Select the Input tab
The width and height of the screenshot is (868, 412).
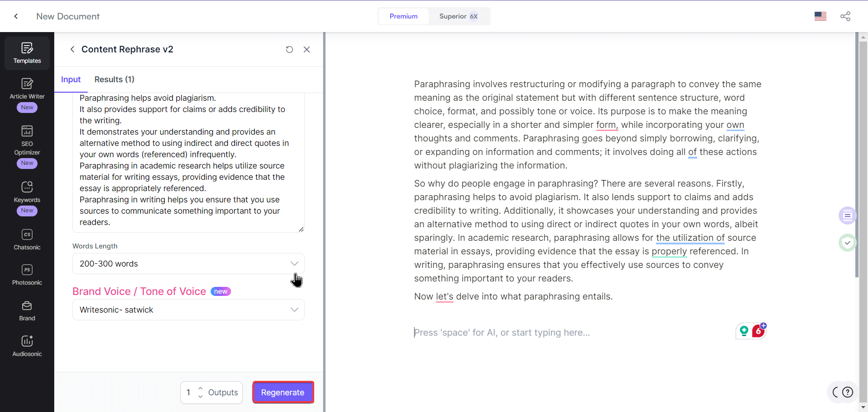[71, 80]
